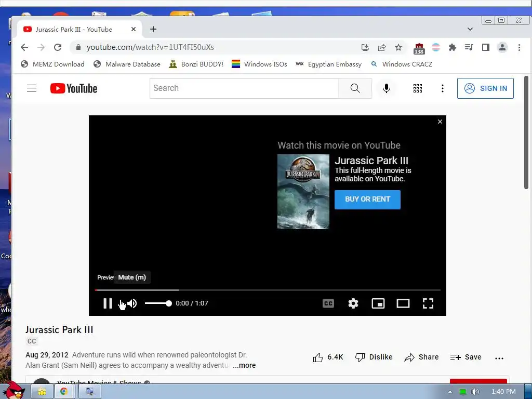Open the Jurassic Park III poster thumbnail
The width and height of the screenshot is (532, 399).
pos(303,192)
